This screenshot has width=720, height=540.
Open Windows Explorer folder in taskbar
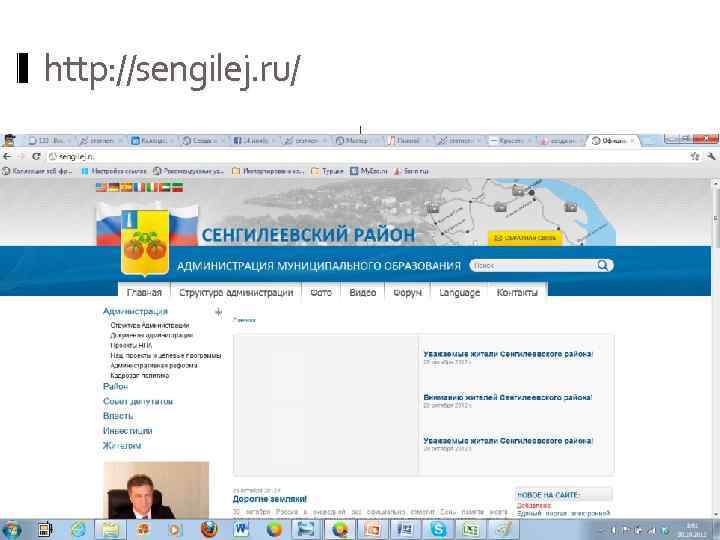point(110,529)
